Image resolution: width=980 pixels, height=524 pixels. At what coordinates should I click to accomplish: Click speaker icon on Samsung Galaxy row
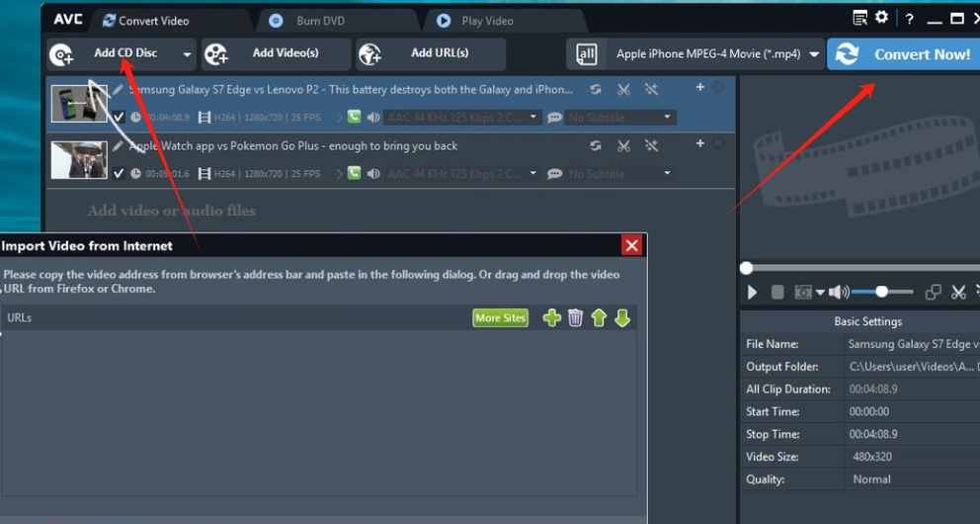coord(373,118)
